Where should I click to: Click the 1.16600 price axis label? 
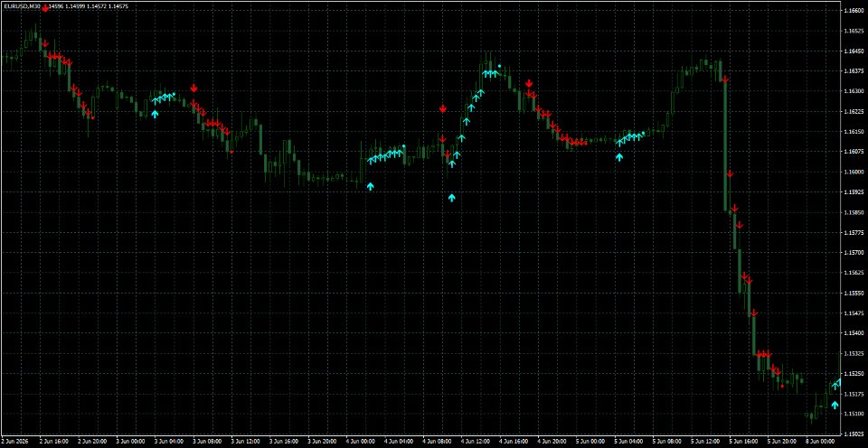click(x=852, y=11)
